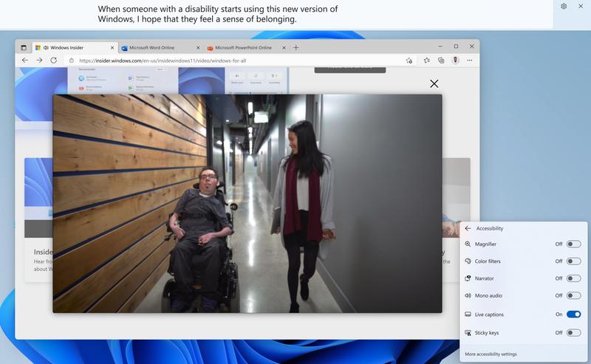
Task: Turn on the Magnifier toggle
Action: (573, 244)
